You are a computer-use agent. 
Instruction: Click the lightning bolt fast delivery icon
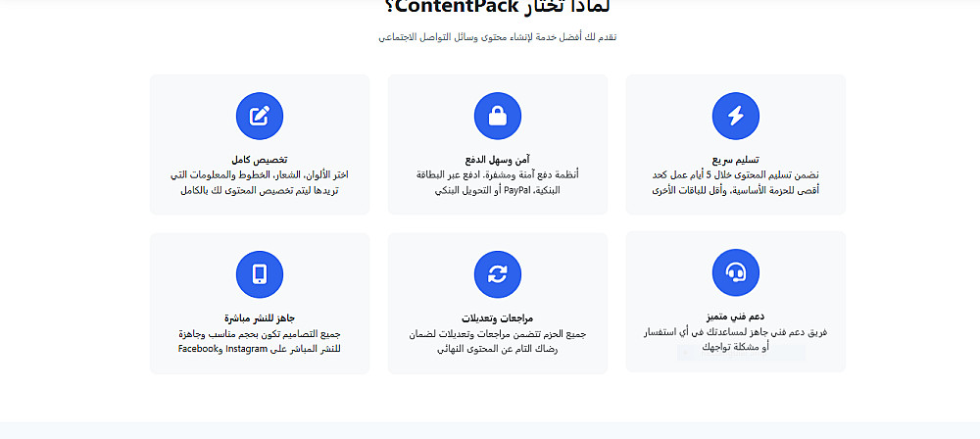(x=736, y=116)
